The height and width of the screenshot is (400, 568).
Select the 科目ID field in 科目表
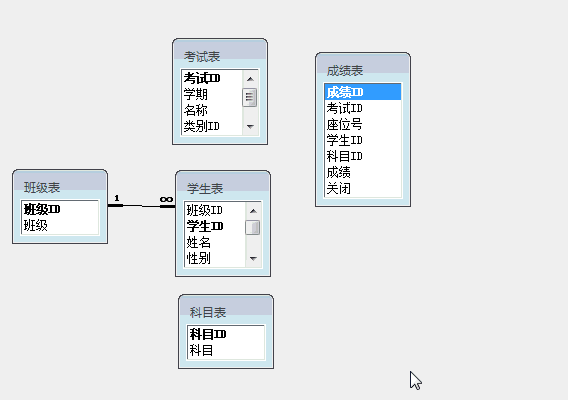pyautogui.click(x=226, y=334)
